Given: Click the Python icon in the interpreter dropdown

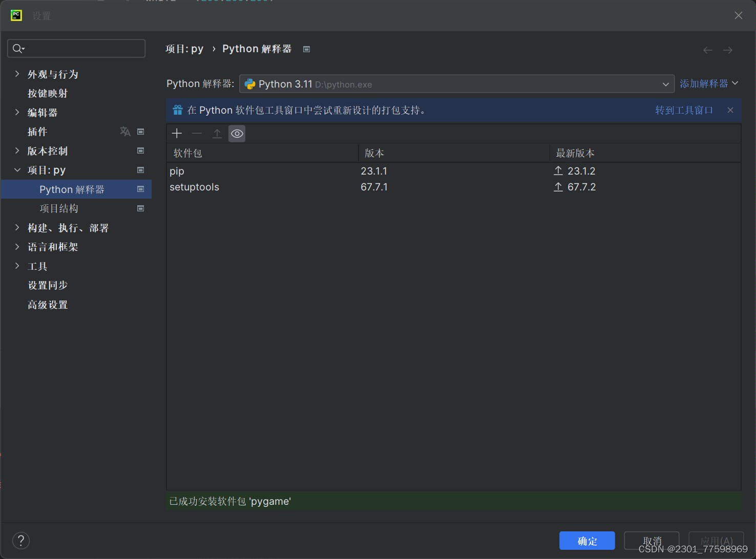Looking at the screenshot, I should pos(250,84).
